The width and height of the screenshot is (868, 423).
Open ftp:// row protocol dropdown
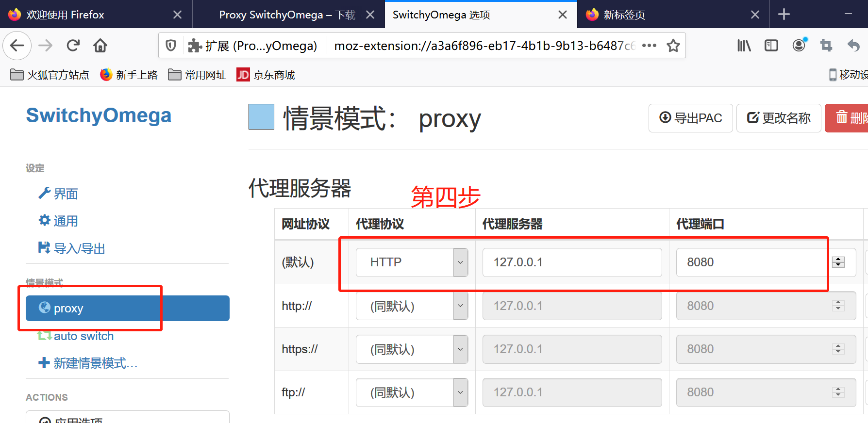pos(412,392)
